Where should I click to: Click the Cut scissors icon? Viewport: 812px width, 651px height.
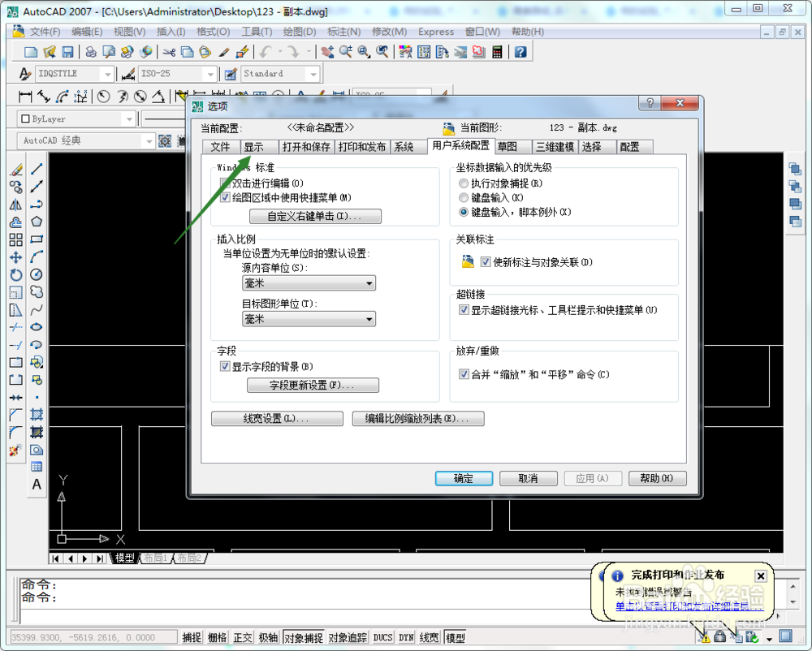[169, 52]
